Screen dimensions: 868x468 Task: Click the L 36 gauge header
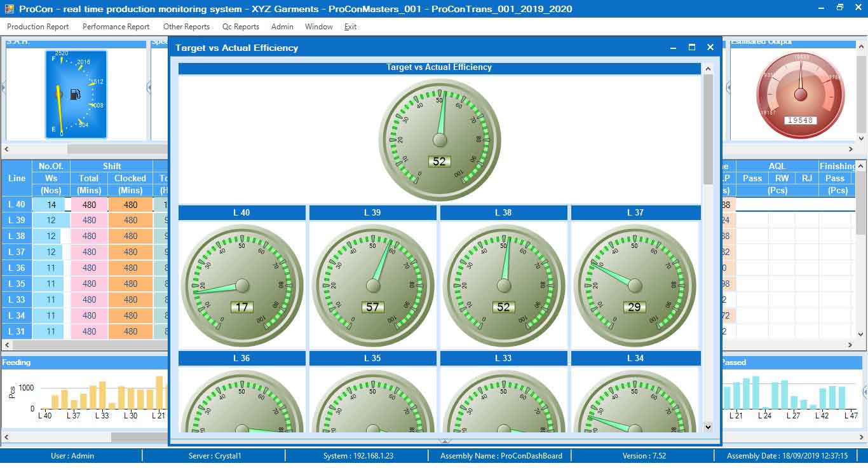click(x=241, y=358)
